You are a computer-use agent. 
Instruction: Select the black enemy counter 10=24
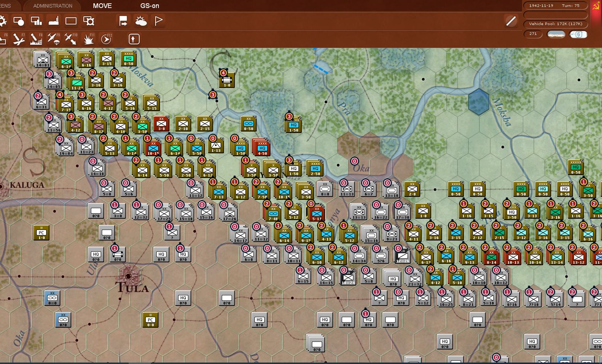(x=348, y=277)
